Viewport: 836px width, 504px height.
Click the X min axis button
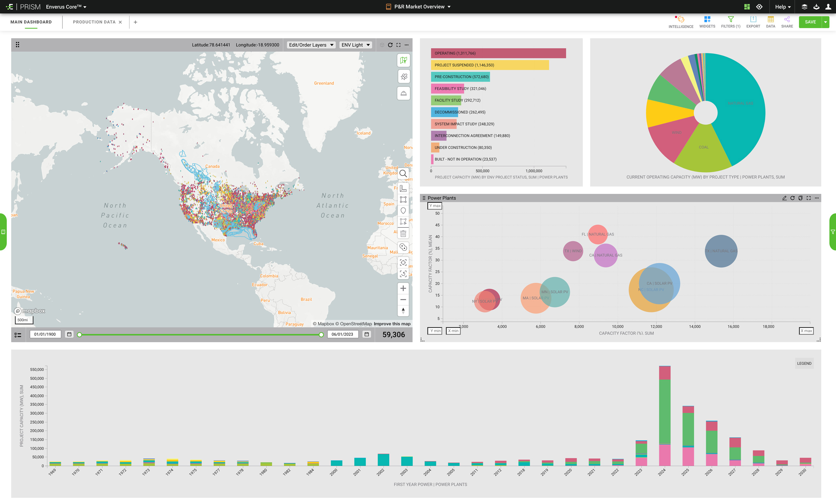point(453,331)
